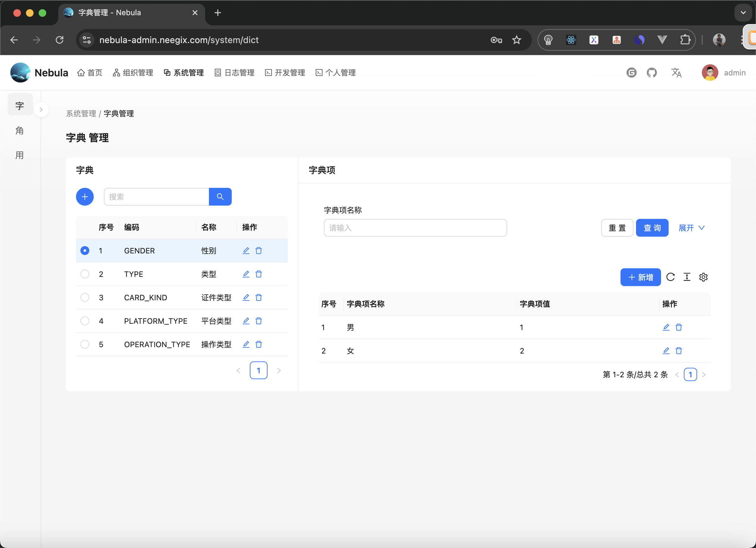This screenshot has height=548, width=756.
Task: Adjust row density with the line-height icon
Action: tap(687, 277)
